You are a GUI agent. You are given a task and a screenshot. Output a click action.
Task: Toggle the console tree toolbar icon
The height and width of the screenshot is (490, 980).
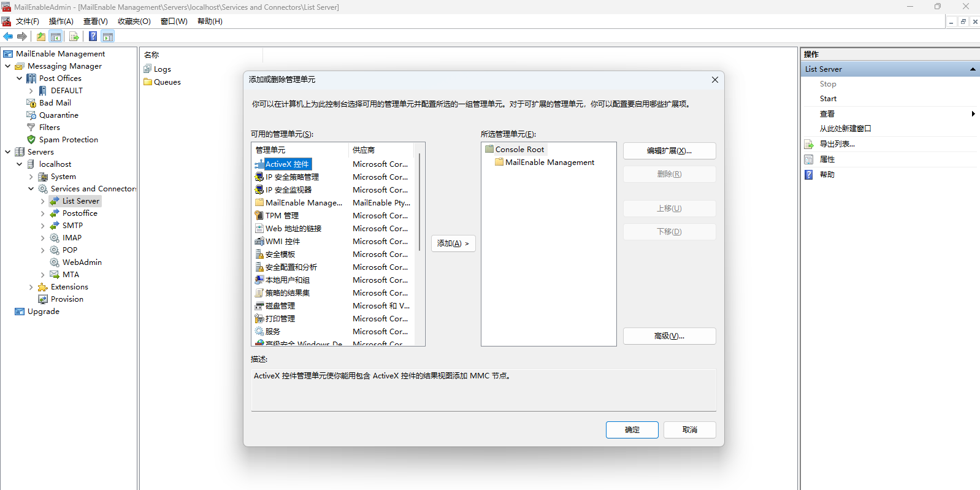56,36
